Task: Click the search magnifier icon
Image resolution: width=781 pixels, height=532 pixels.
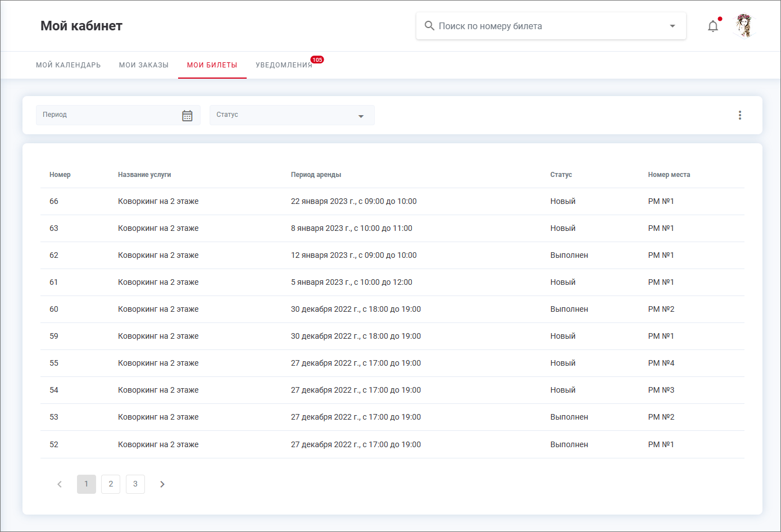Action: [x=429, y=26]
